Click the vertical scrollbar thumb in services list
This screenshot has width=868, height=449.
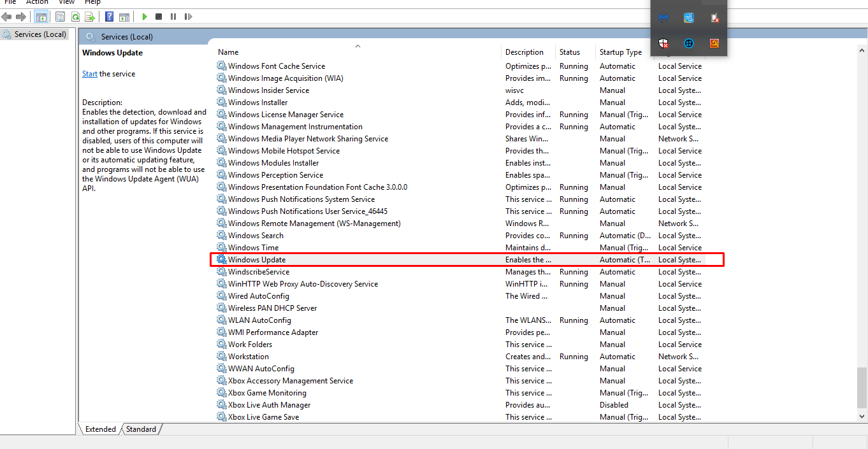pyautogui.click(x=862, y=387)
